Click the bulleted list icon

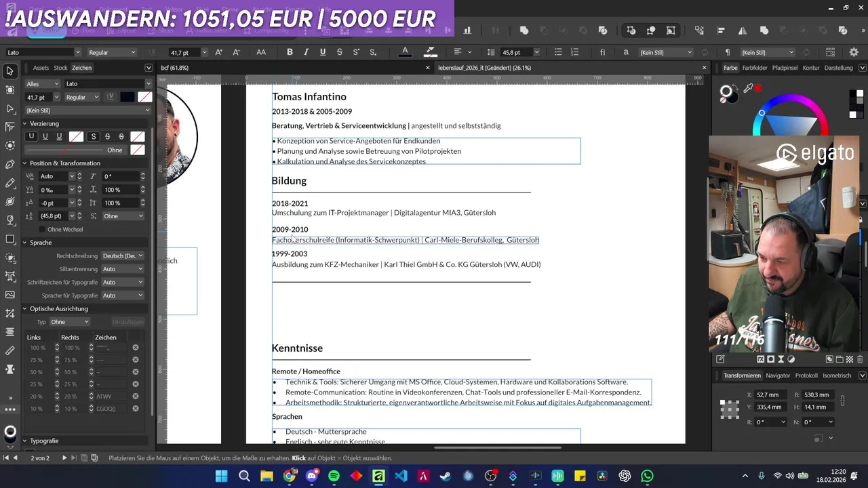click(558, 52)
